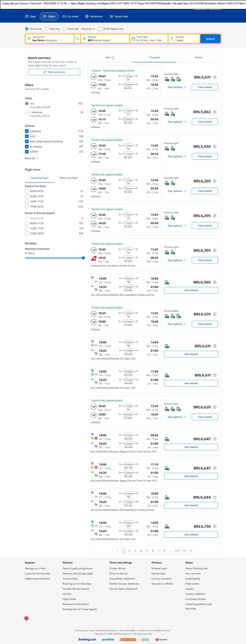
Task: Click the View summary button
Action: 54,72
